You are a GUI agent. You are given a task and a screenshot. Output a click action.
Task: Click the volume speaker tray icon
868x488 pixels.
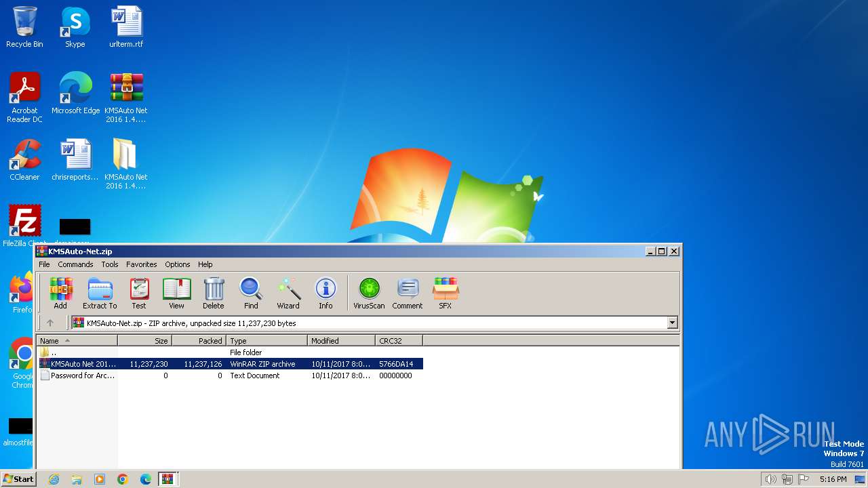[x=770, y=479]
